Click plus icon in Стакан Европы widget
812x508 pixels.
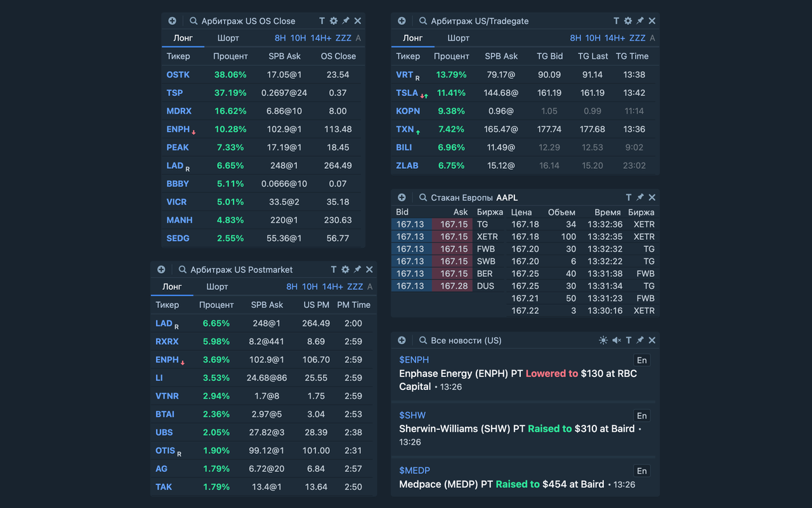coord(402,197)
